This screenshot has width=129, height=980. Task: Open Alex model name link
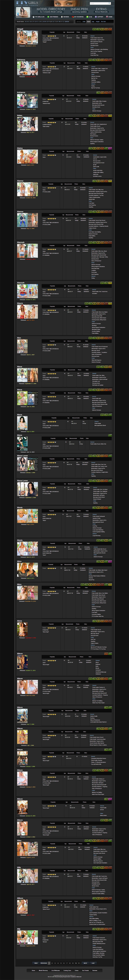click(x=19, y=338)
